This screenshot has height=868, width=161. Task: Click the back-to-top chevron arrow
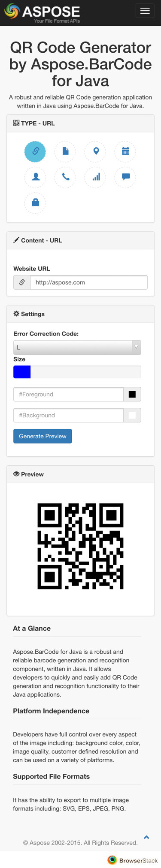tap(146, 837)
